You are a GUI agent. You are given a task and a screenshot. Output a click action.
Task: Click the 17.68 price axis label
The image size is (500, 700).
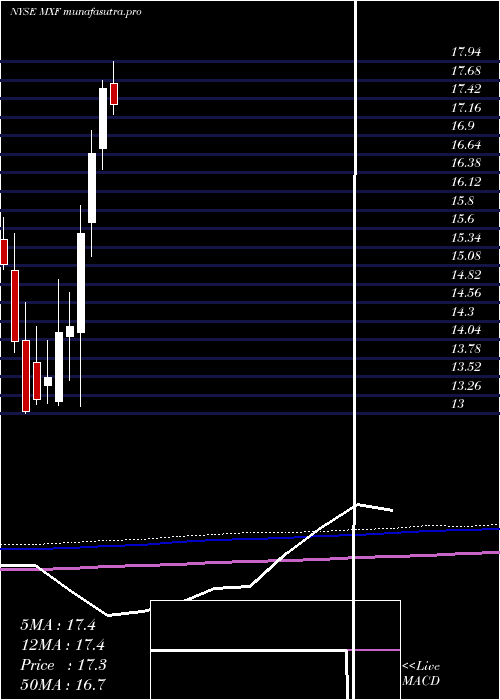click(466, 71)
